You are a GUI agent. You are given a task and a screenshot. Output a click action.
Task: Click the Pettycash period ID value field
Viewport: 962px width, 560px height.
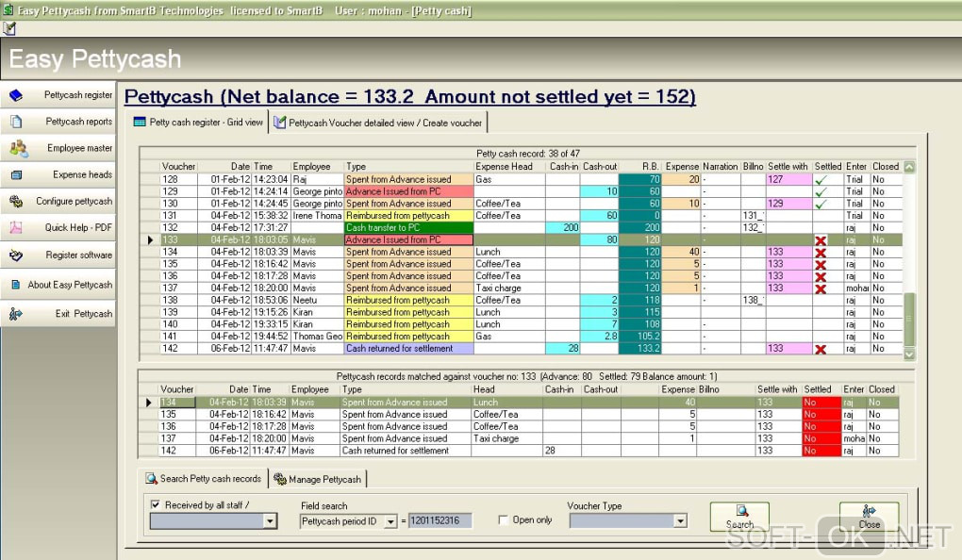pyautogui.click(x=440, y=520)
